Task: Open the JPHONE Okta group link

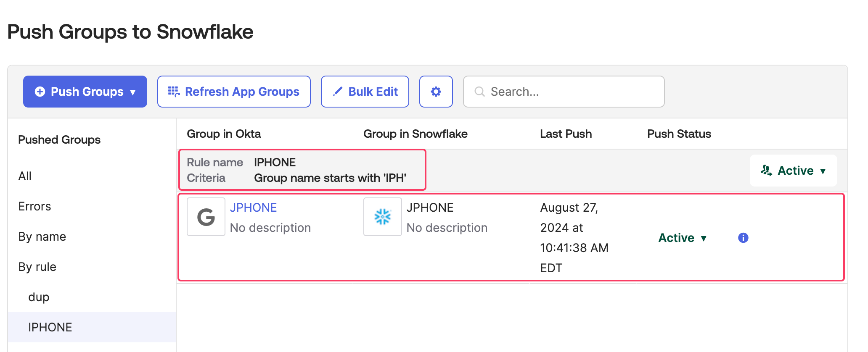Action: click(x=253, y=208)
